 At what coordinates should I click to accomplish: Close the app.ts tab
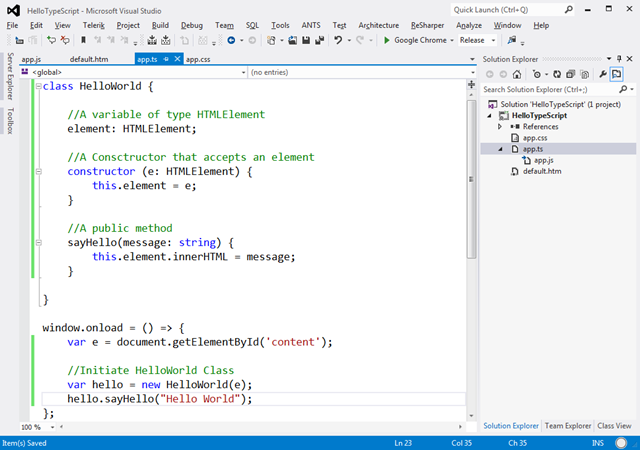[177, 59]
